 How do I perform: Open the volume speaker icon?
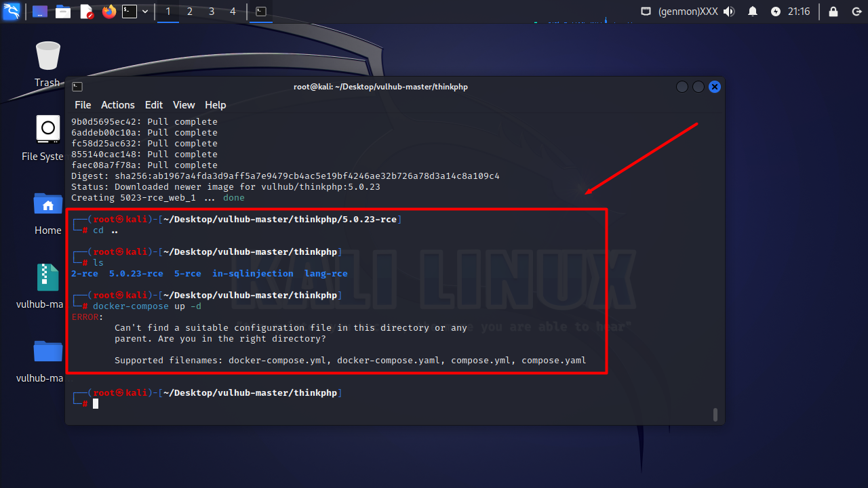click(x=730, y=12)
